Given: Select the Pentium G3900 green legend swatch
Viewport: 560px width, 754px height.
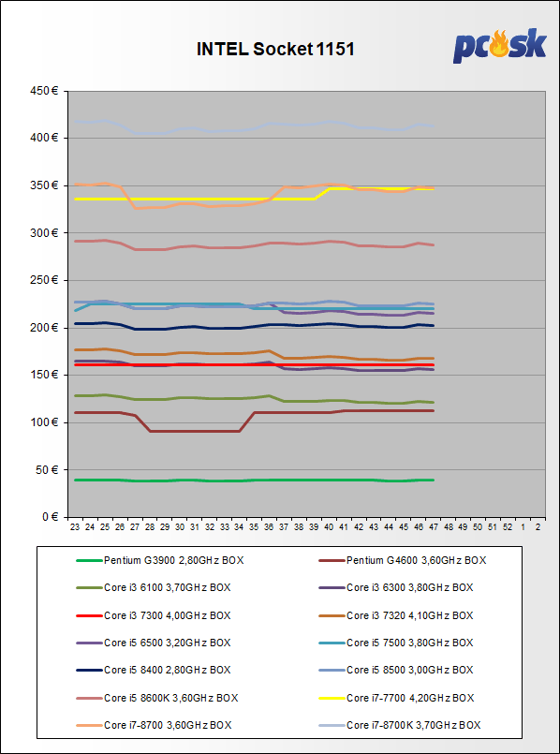Looking at the screenshot, I should (x=89, y=560).
